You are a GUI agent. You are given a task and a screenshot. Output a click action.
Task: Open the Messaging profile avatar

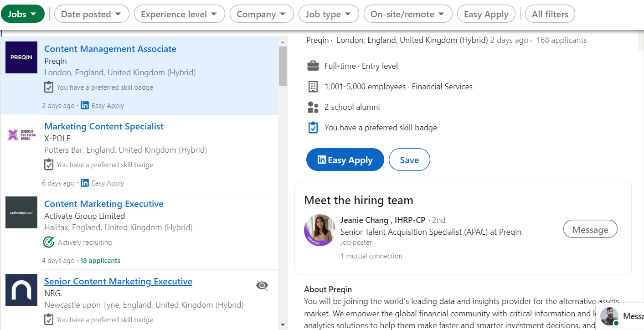tap(609, 316)
